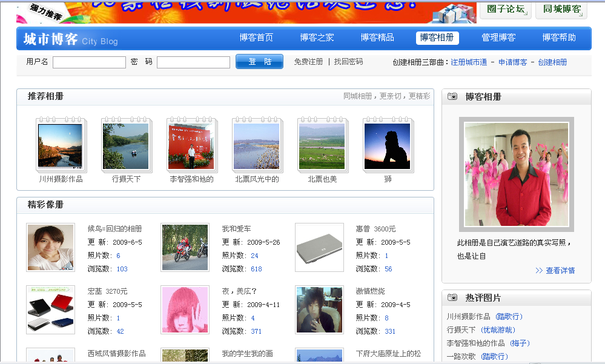Open the 候鸟=回归的相册 photo thumbnail
This screenshot has width=605, height=364.
(50, 248)
